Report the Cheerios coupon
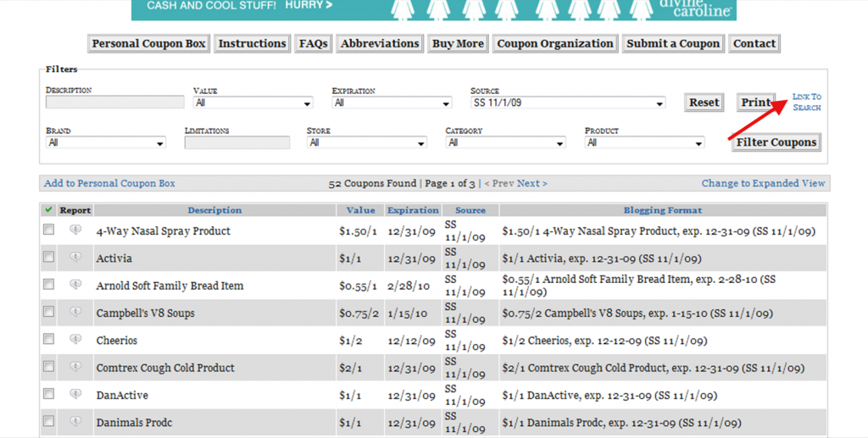The image size is (868, 438). (x=75, y=339)
